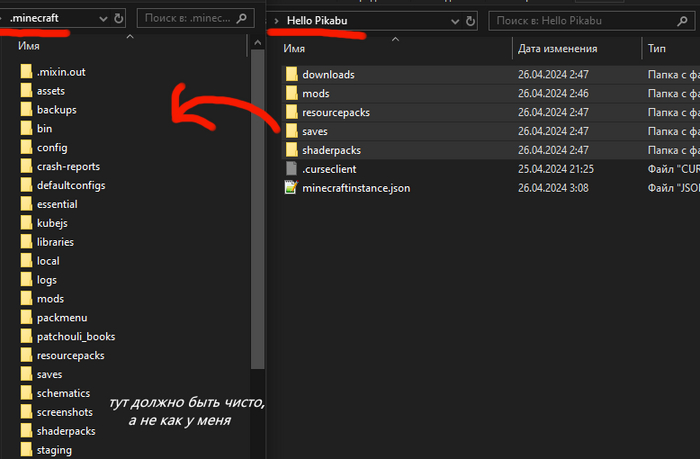Screen dimensions: 700x459
Task: Click the minecraftinstance.json file icon
Action: [x=292, y=188]
